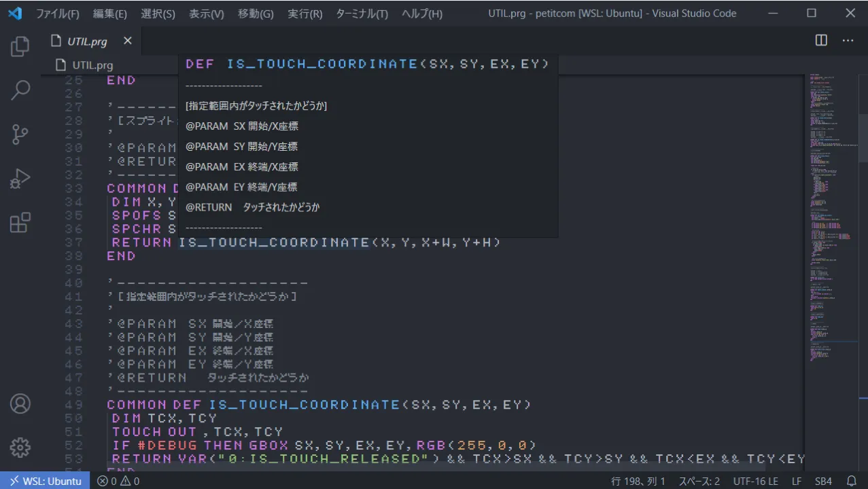Show errors and warnings problems panel
This screenshot has height=489, width=868.
pyautogui.click(x=118, y=481)
